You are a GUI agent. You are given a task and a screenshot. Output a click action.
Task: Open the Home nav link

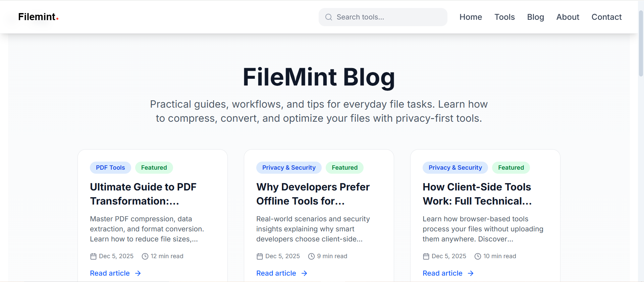pos(471,17)
